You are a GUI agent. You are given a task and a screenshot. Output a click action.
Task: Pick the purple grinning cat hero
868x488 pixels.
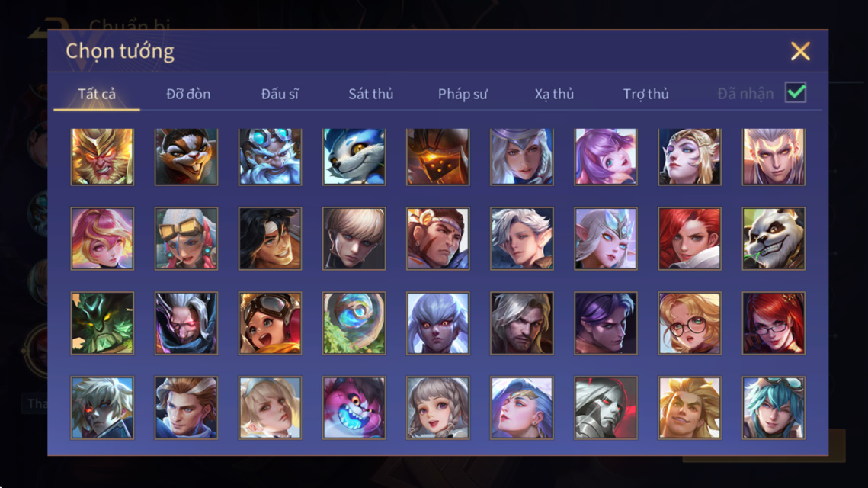tap(354, 408)
